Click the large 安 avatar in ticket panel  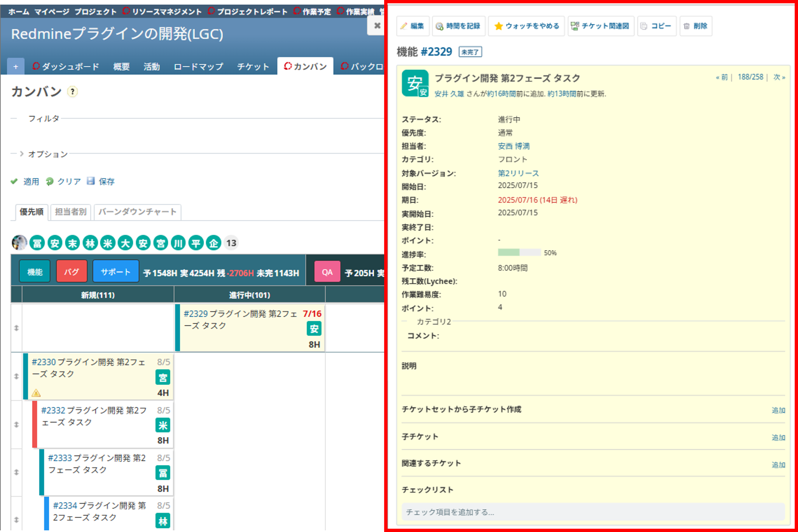415,83
